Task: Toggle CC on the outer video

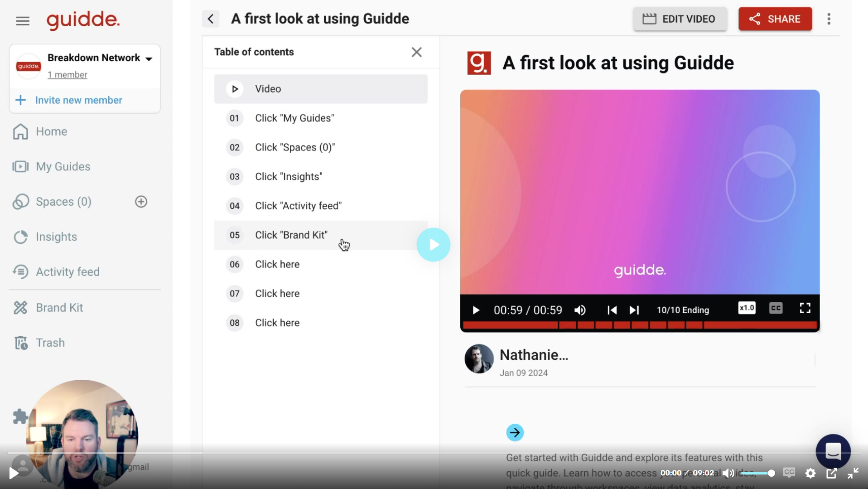Action: point(789,473)
